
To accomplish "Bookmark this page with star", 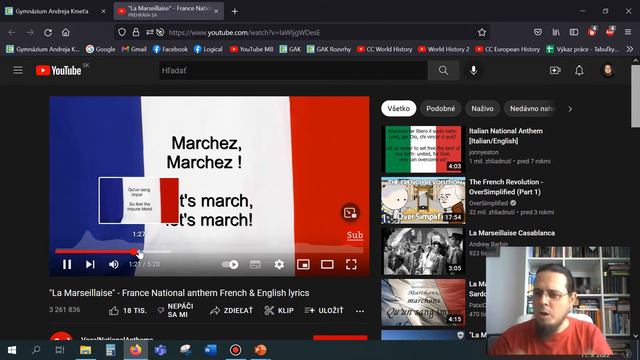I will tap(482, 32).
